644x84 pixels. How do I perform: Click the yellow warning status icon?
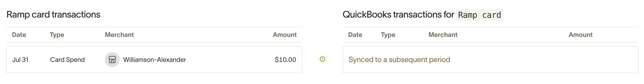click(322, 59)
